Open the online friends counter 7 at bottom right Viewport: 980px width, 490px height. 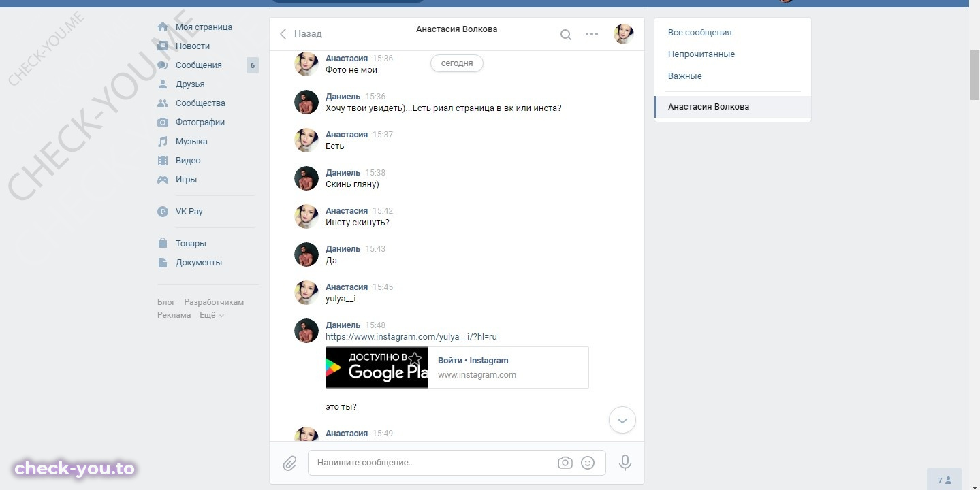(945, 480)
